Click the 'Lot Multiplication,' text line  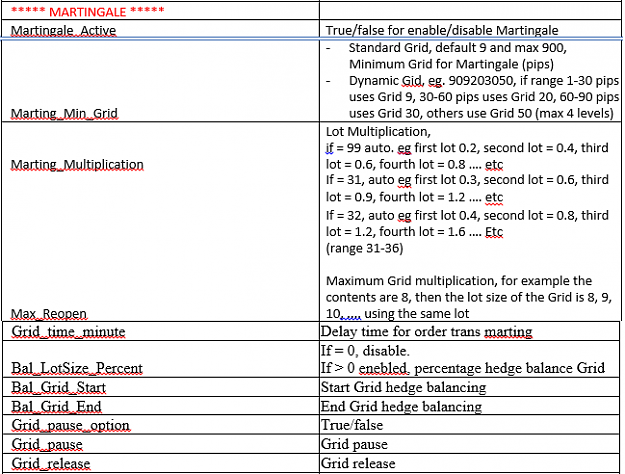click(x=378, y=132)
